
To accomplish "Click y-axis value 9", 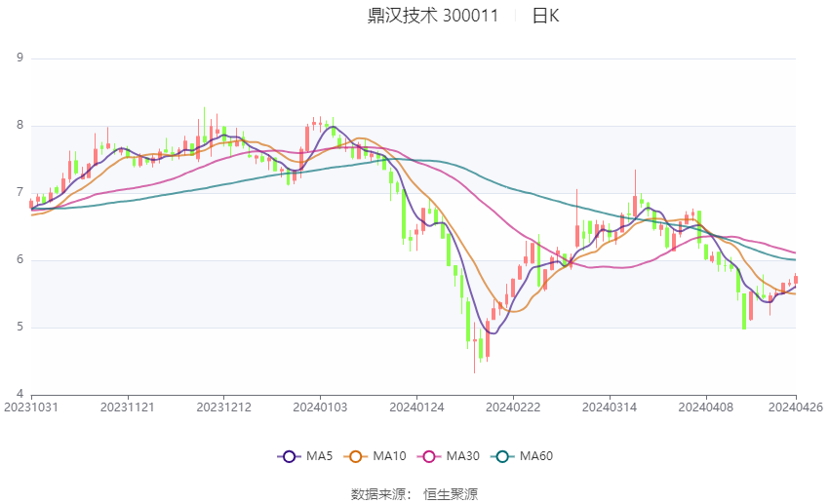I will click(20, 58).
